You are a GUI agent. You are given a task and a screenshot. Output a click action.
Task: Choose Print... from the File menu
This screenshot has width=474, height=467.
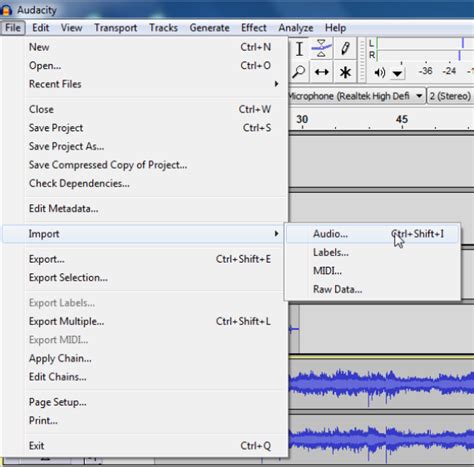[146, 421]
